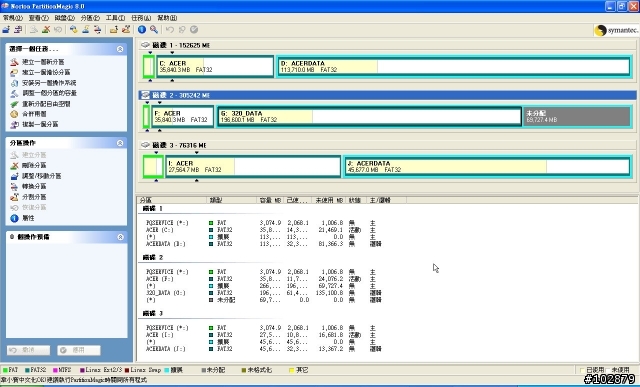The image size is (640, 387).
Task: Select the ACER (I:) row in list
Action: (x=264, y=335)
